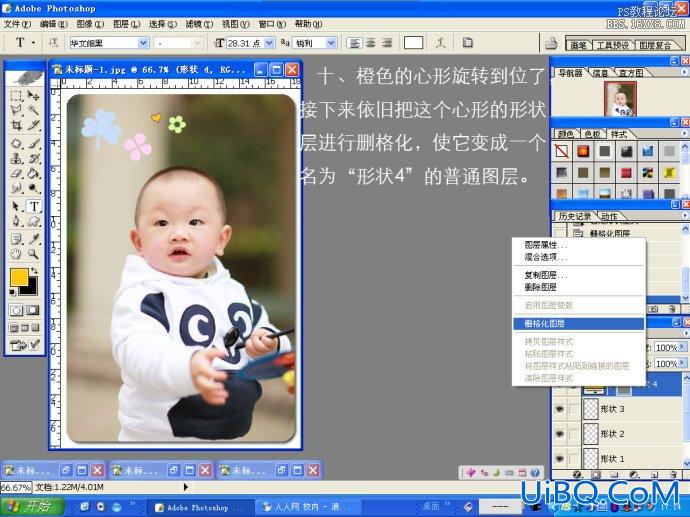Select the Polygonal Lasso tool
The width and height of the screenshot is (690, 517).
click(16, 110)
